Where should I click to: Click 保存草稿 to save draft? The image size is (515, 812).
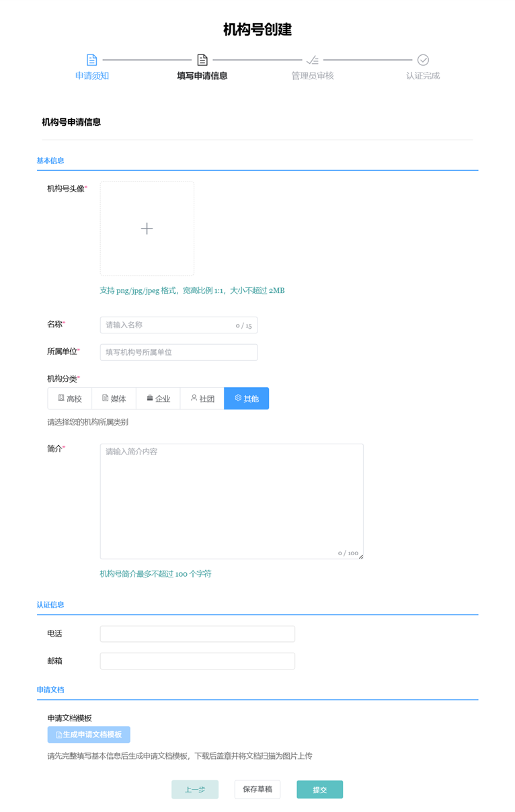pyautogui.click(x=257, y=789)
